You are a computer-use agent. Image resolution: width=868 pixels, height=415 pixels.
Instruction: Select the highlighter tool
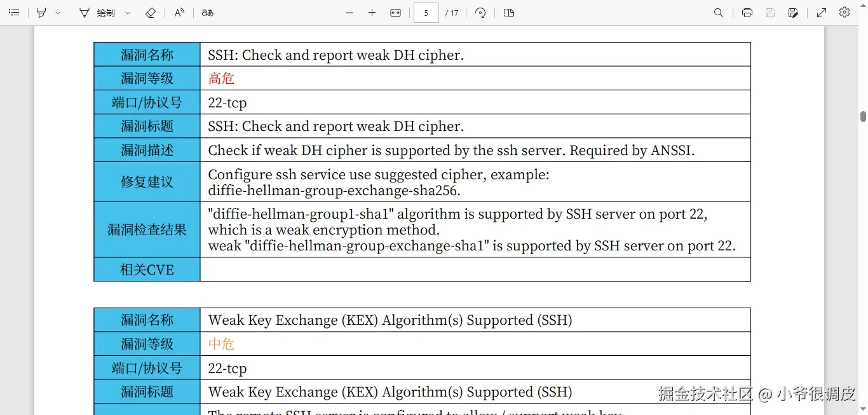(41, 13)
